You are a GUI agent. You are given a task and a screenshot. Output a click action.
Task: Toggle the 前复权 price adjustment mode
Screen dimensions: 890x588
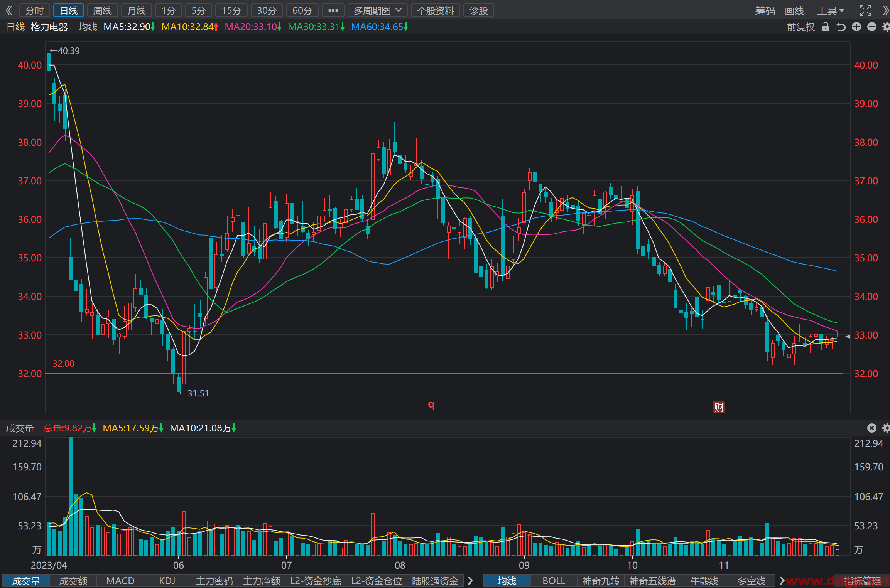coord(801,27)
